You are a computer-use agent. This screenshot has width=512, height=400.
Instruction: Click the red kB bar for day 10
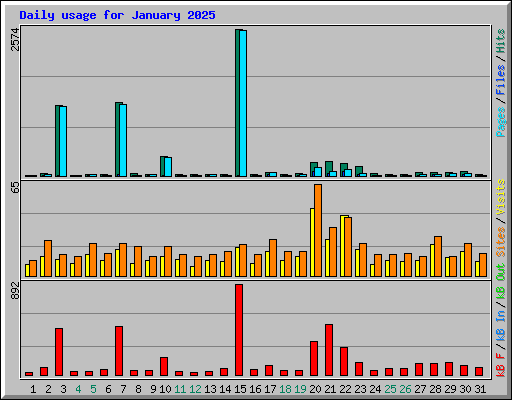tap(164, 367)
